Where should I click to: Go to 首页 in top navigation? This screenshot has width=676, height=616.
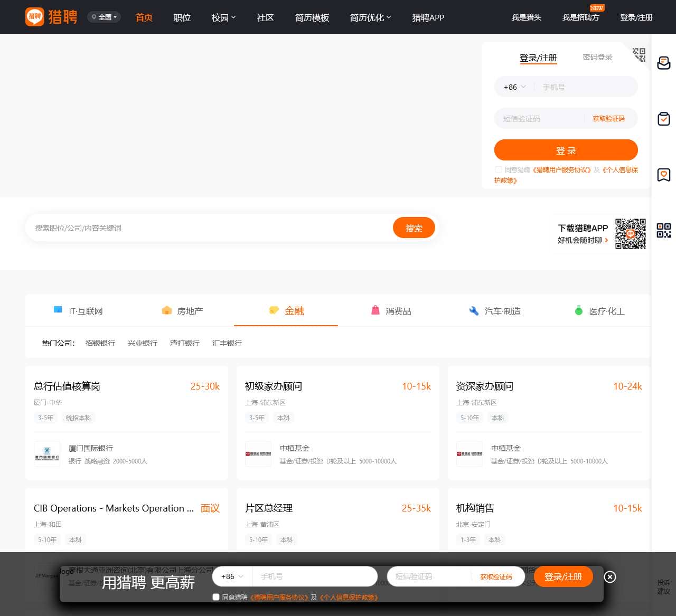click(x=144, y=17)
